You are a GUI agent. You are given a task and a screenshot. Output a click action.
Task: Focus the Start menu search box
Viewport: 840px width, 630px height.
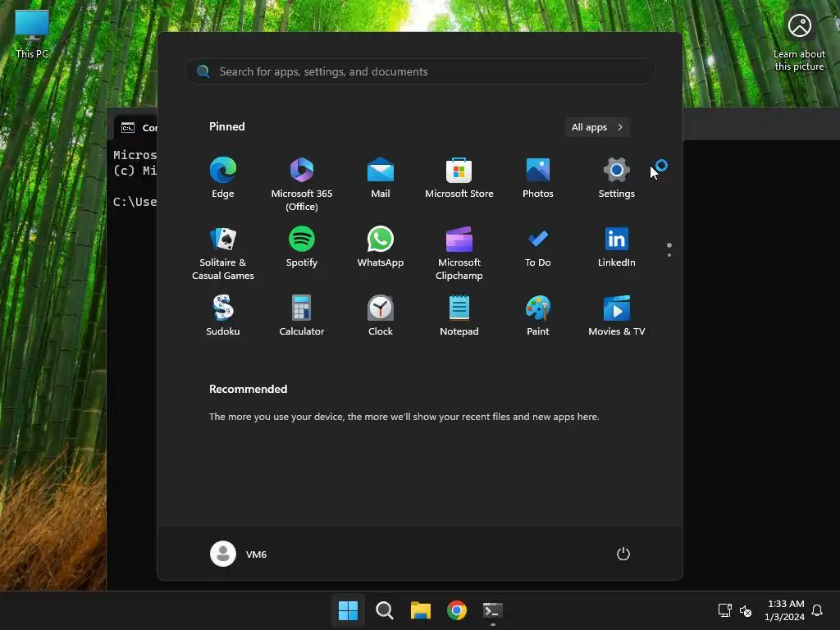pyautogui.click(x=420, y=71)
